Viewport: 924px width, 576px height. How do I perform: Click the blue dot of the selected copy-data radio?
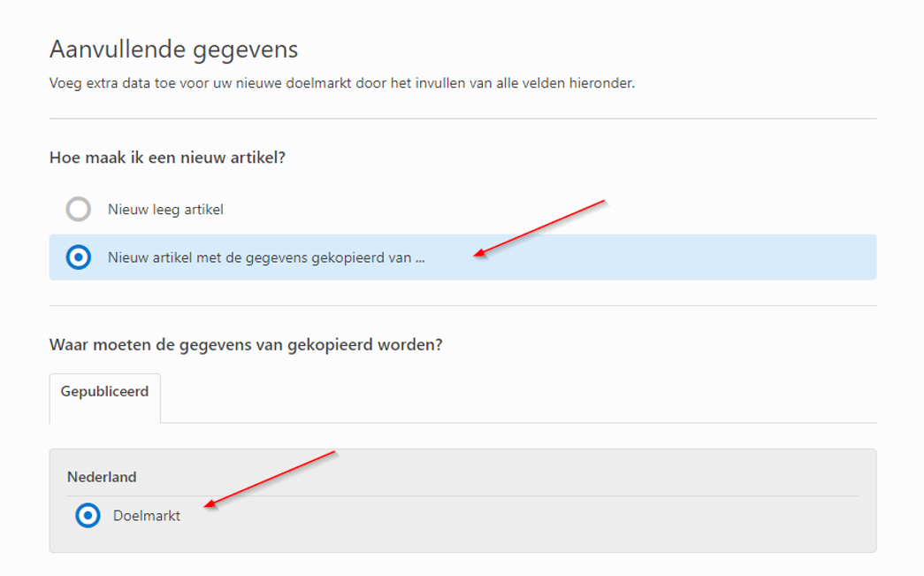[79, 257]
